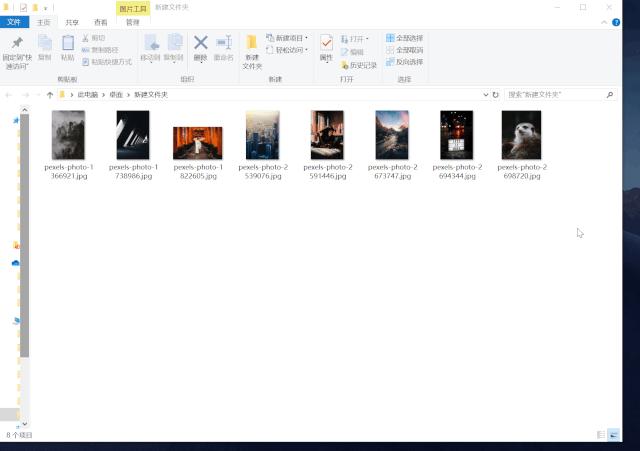
Task: Click the OneDrive cloud icon in sidebar
Action: coord(16,263)
